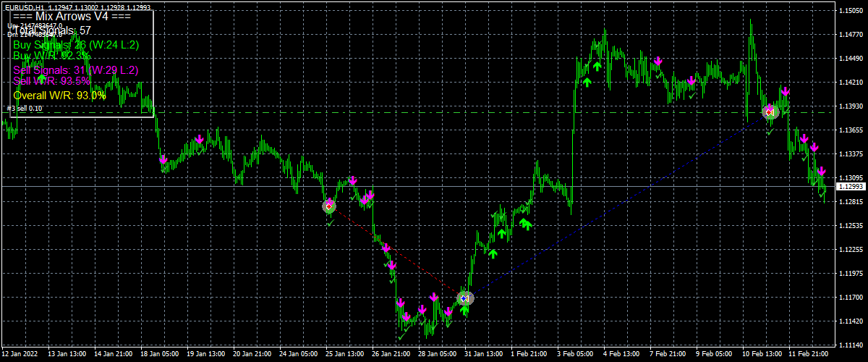Select the '#3 sell 0.10' order label
This screenshot has width=868, height=362.
click(x=25, y=109)
